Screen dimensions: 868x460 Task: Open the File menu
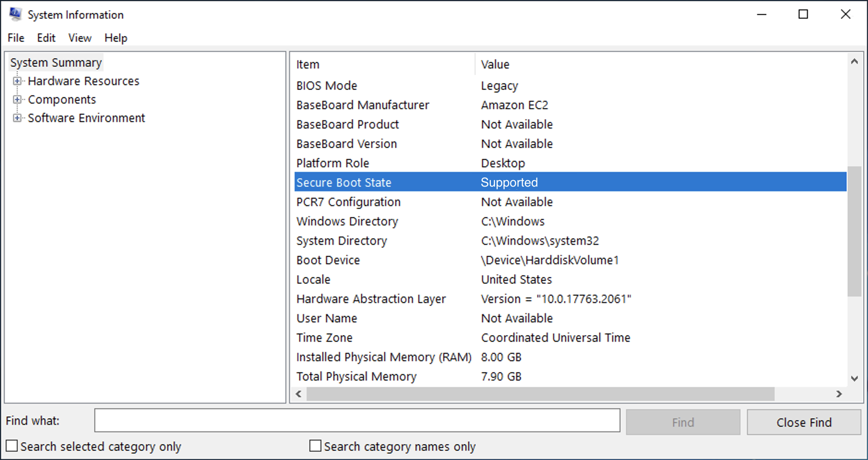[15, 38]
